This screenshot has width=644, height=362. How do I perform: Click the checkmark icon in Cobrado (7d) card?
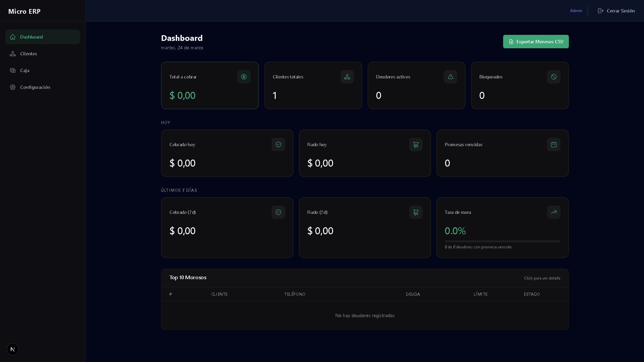(x=278, y=212)
